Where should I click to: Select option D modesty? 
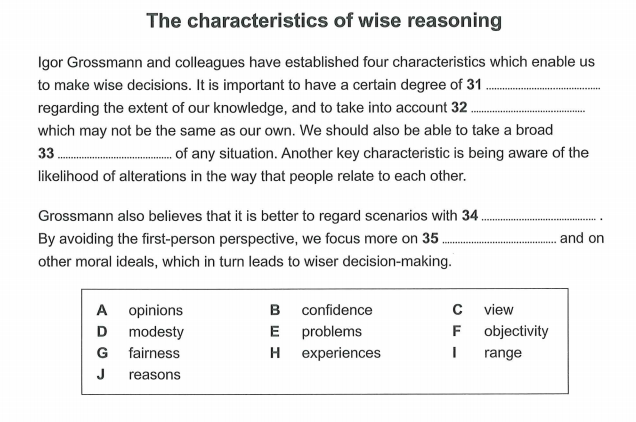point(140,332)
